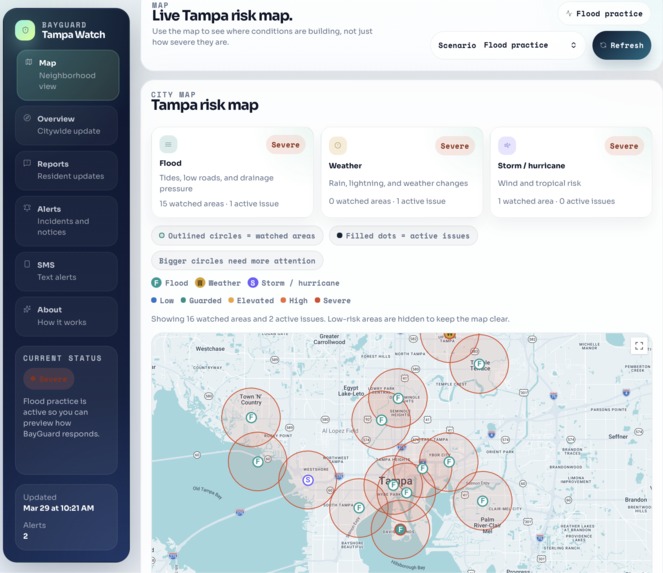Click the green F Flood legend icon
Viewport: 663px width, 573px height.
point(156,282)
